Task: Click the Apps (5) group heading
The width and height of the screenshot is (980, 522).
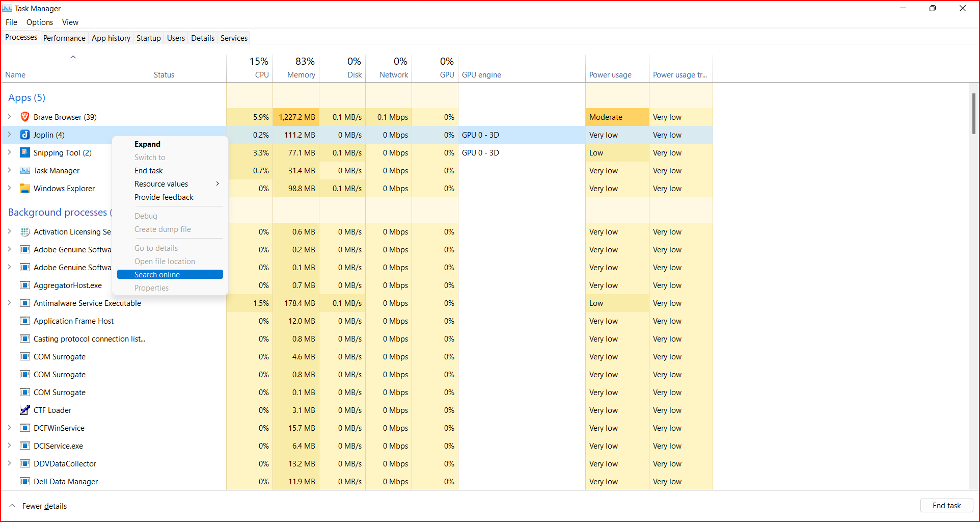Action: 26,97
